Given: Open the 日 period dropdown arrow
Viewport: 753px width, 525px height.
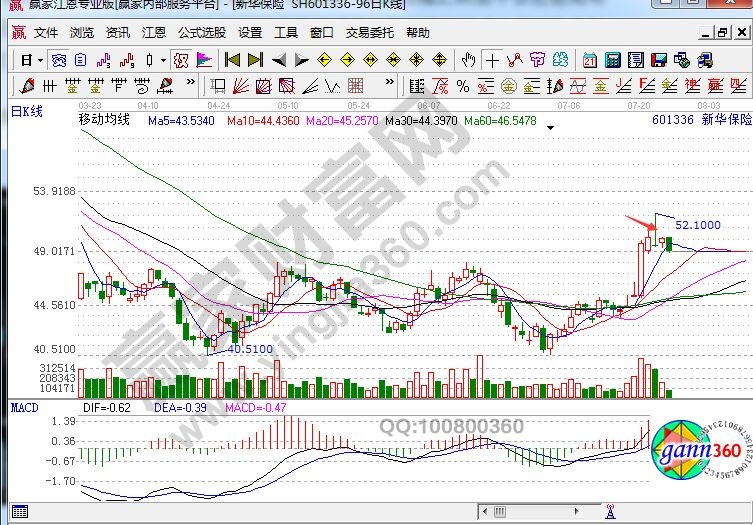Looking at the screenshot, I should coord(40,61).
